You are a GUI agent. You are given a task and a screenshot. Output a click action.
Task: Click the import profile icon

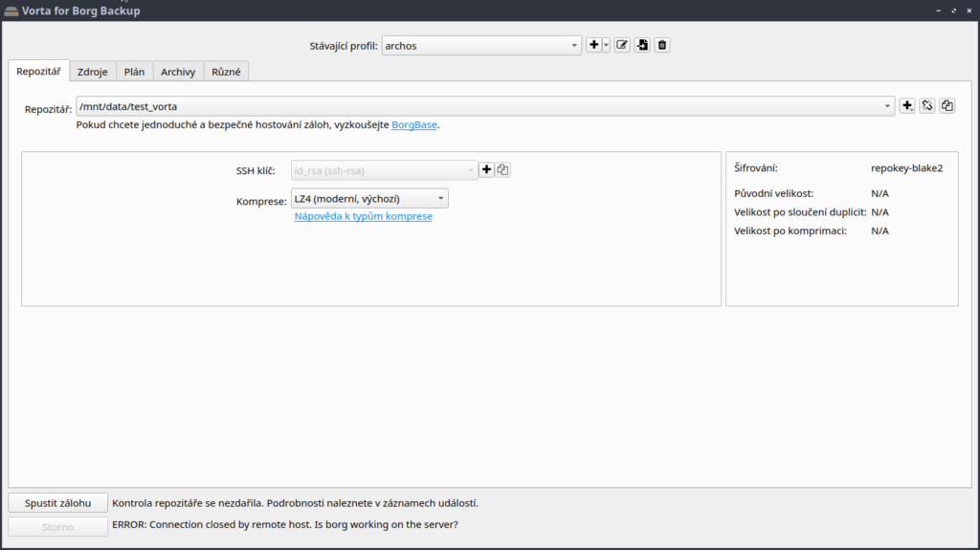642,45
